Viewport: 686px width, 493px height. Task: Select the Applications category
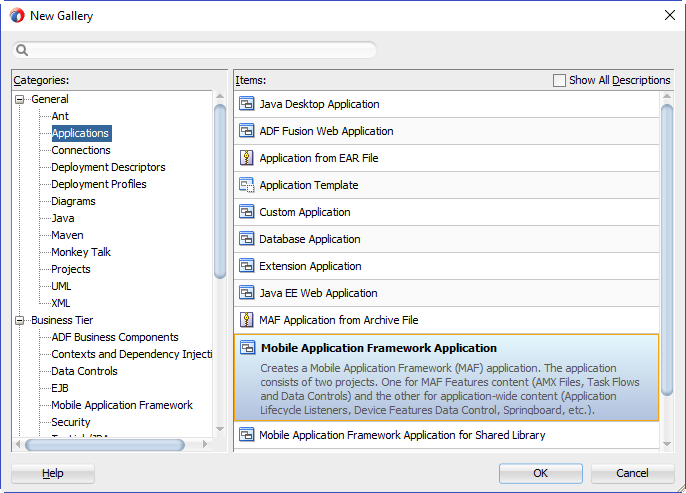point(81,133)
